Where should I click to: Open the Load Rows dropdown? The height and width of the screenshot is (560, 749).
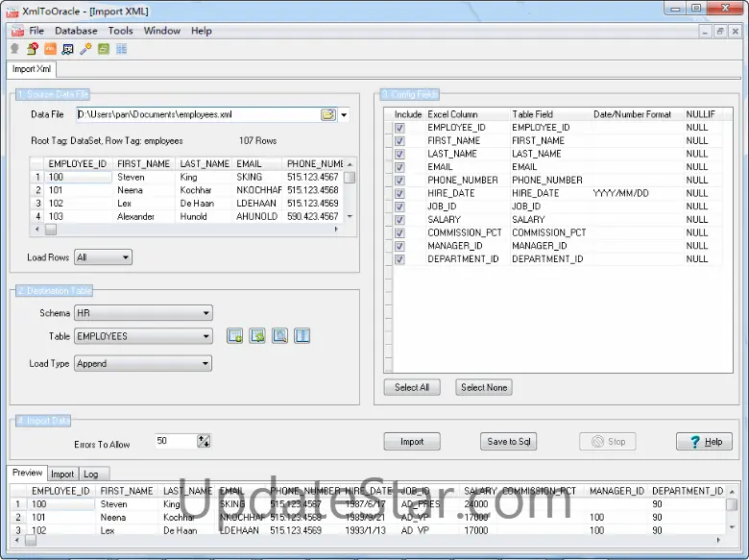click(x=103, y=257)
